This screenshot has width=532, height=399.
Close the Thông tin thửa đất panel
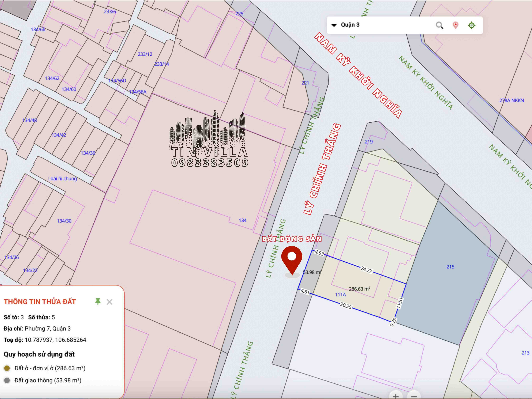(x=109, y=302)
